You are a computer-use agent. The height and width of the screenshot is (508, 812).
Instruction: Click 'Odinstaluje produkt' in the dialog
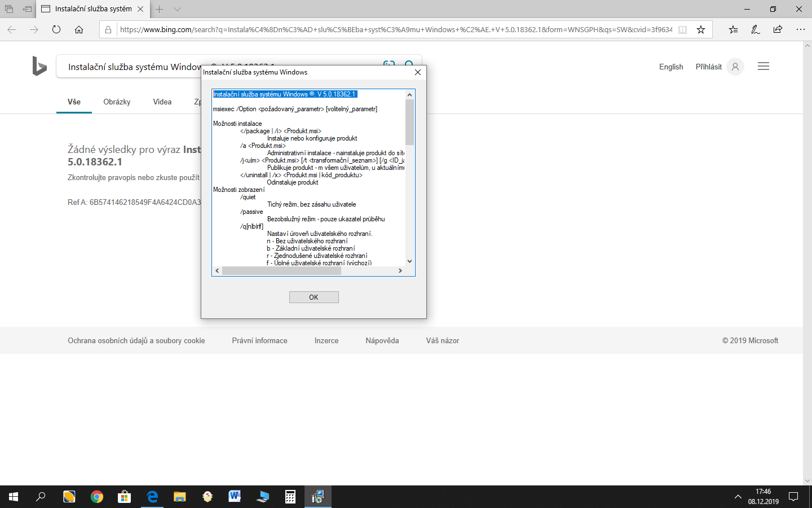(293, 182)
